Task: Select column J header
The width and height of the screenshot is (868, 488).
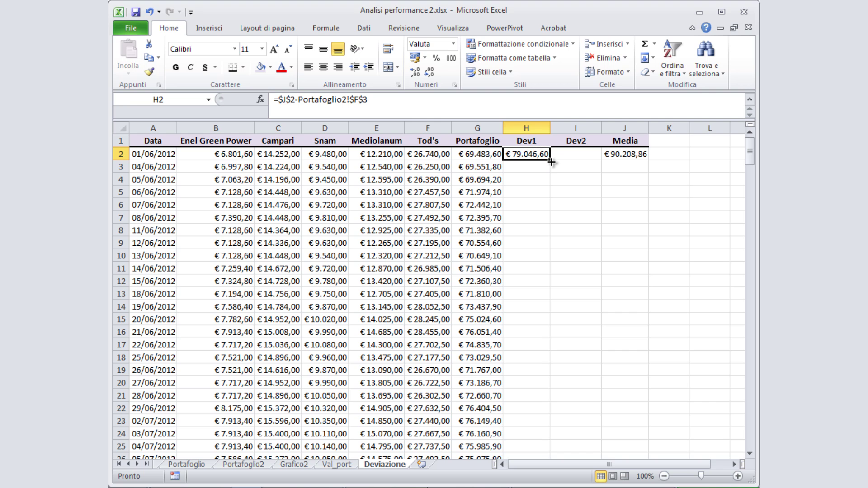Action: [625, 128]
